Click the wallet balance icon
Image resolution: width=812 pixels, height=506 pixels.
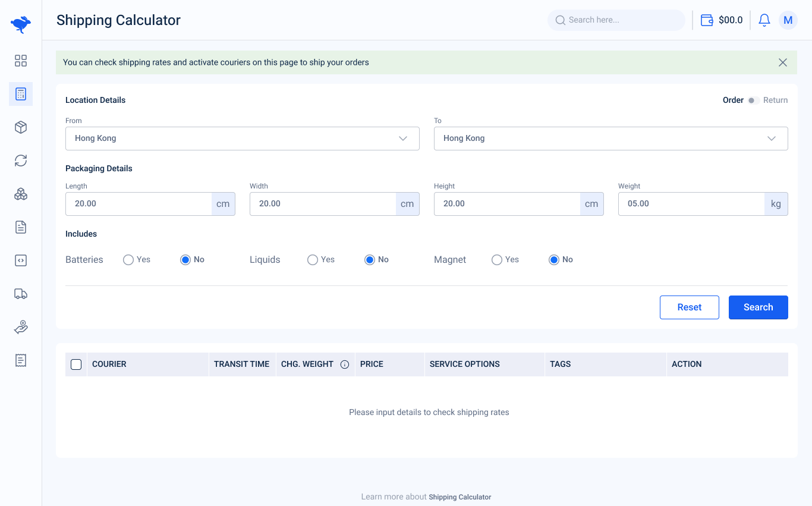707,20
